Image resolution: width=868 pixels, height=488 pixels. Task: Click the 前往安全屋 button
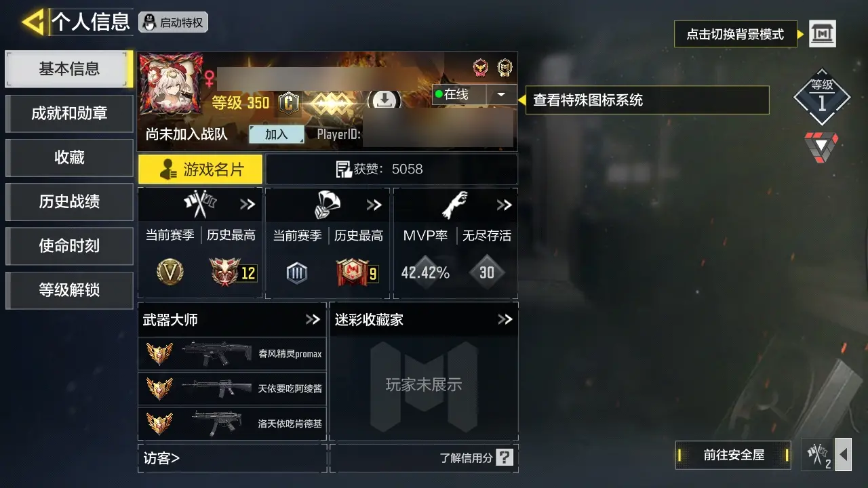pyautogui.click(x=734, y=455)
